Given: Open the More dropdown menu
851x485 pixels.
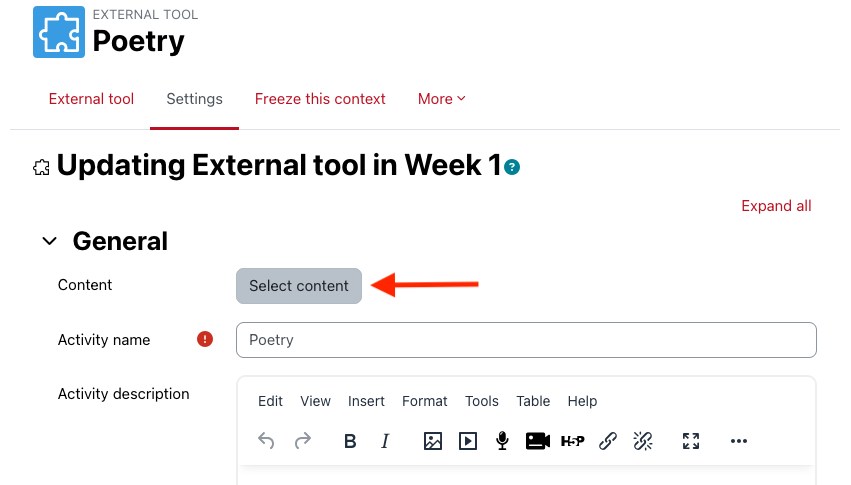Looking at the screenshot, I should (442, 99).
